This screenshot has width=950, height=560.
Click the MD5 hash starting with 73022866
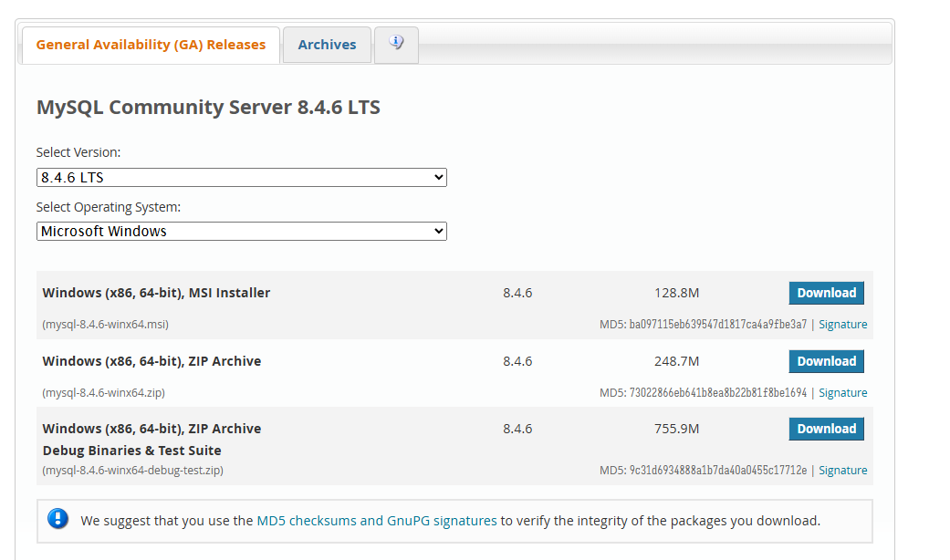pyautogui.click(x=718, y=393)
